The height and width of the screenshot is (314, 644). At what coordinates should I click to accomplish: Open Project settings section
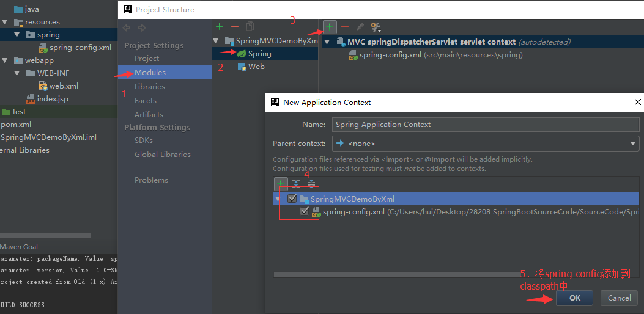click(147, 59)
